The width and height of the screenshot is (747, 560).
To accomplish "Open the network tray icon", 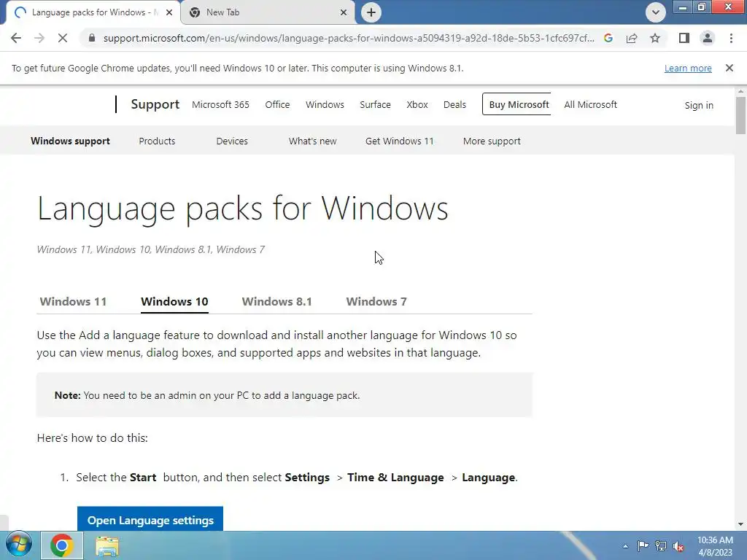I will pos(661,545).
